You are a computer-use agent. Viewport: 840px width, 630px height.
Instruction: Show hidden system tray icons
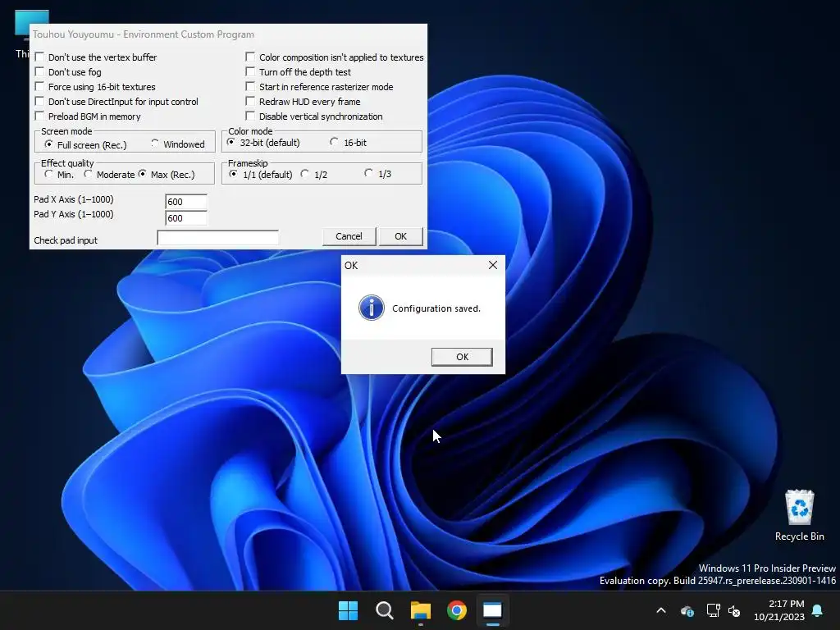(x=661, y=610)
